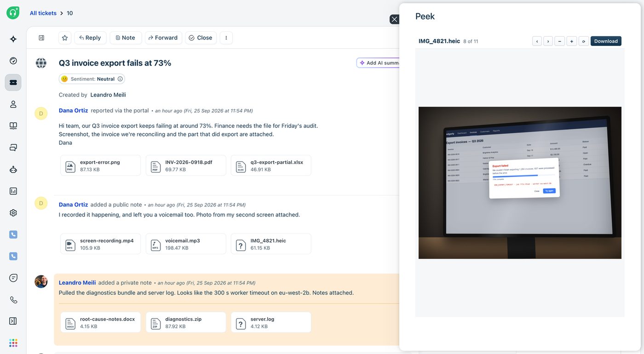The image size is (644, 354).
Task: Click the green headset helpdesk logo
Action: coord(13,13)
